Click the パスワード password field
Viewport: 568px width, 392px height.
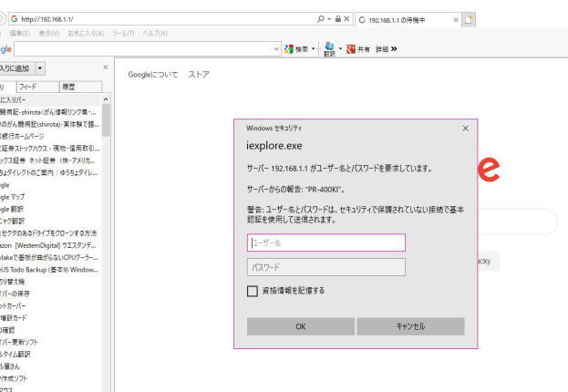click(326, 267)
